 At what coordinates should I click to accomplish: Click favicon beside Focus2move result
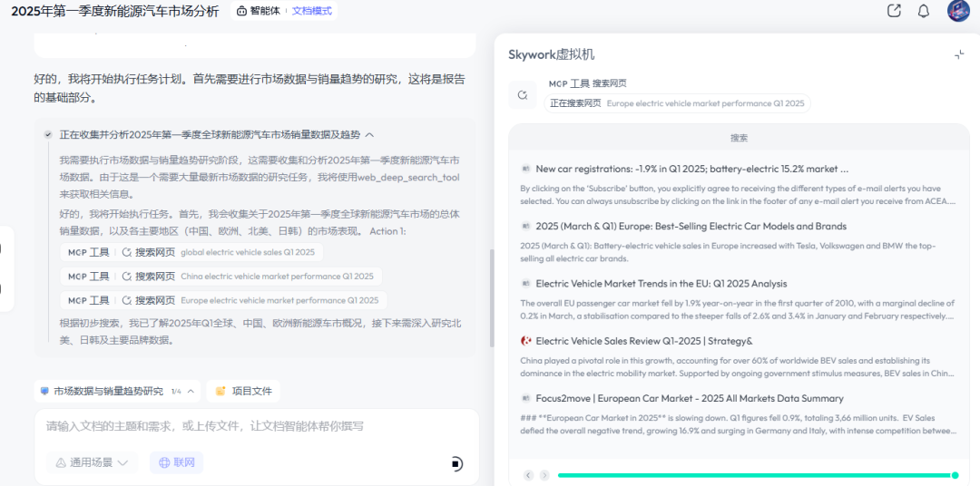click(525, 398)
